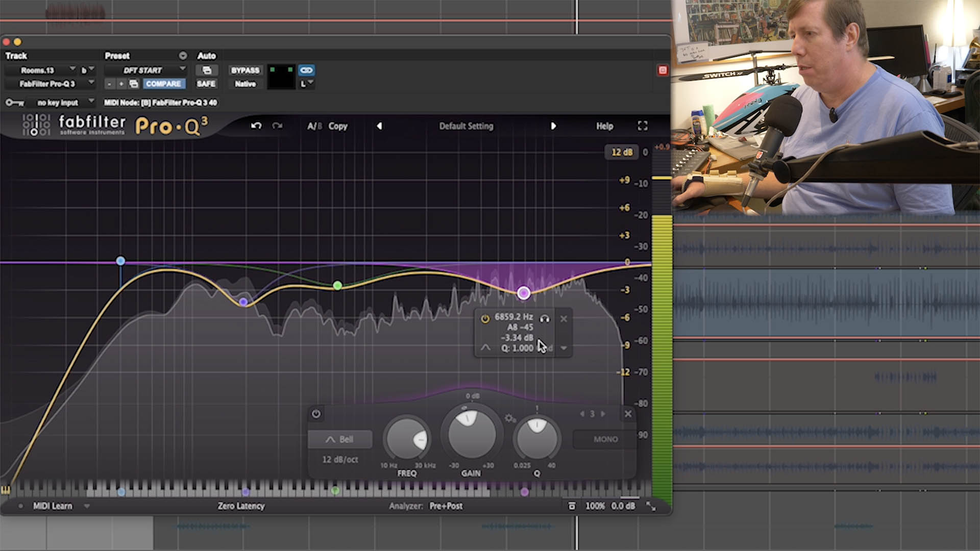This screenshot has height=551, width=980.
Task: Open the Default Setting preset menu
Action: point(466,126)
